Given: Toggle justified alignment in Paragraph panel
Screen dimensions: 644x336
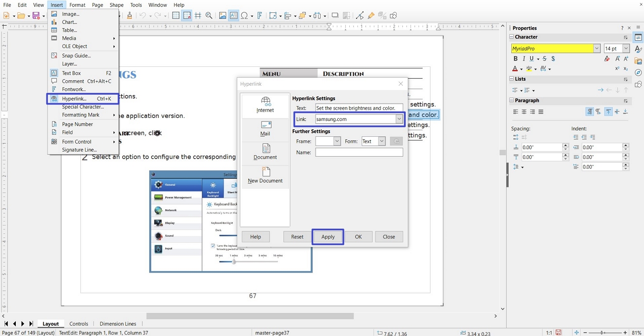Looking at the screenshot, I should coord(541,112).
